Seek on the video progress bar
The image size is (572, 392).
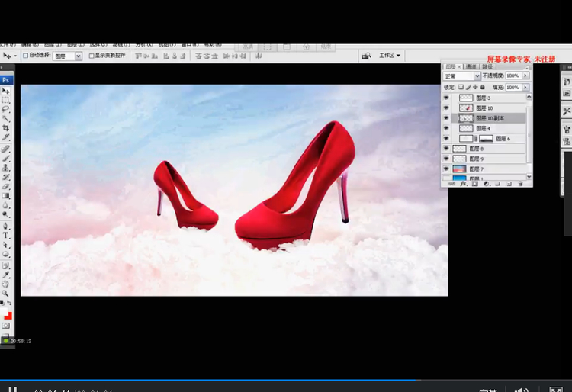coord(286,380)
